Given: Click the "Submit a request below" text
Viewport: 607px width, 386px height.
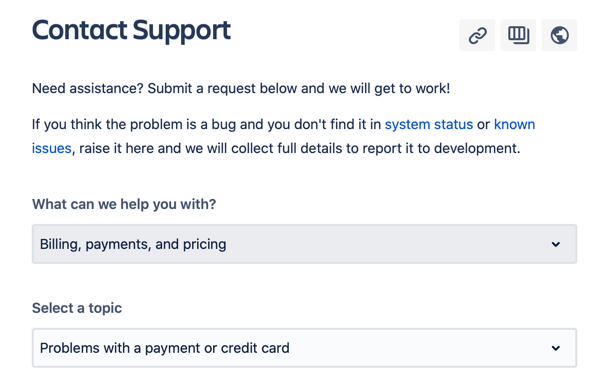Looking at the screenshot, I should [x=222, y=89].
